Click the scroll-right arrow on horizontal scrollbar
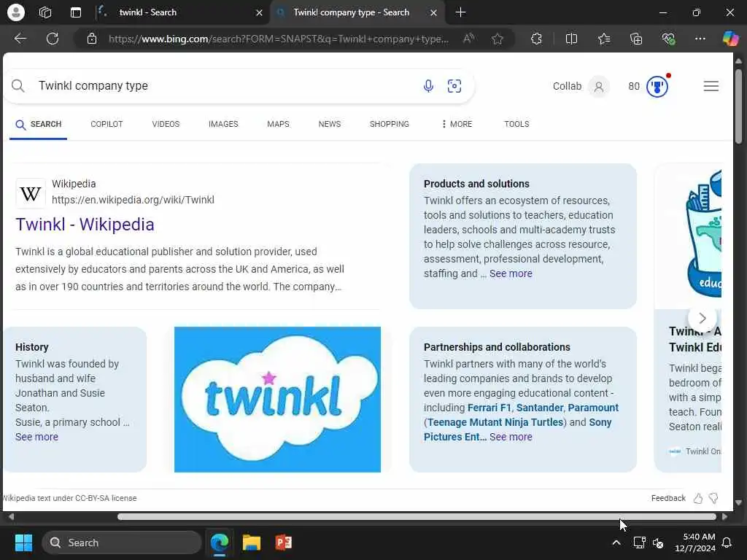Screen dimensions: 747x560 click(725, 517)
